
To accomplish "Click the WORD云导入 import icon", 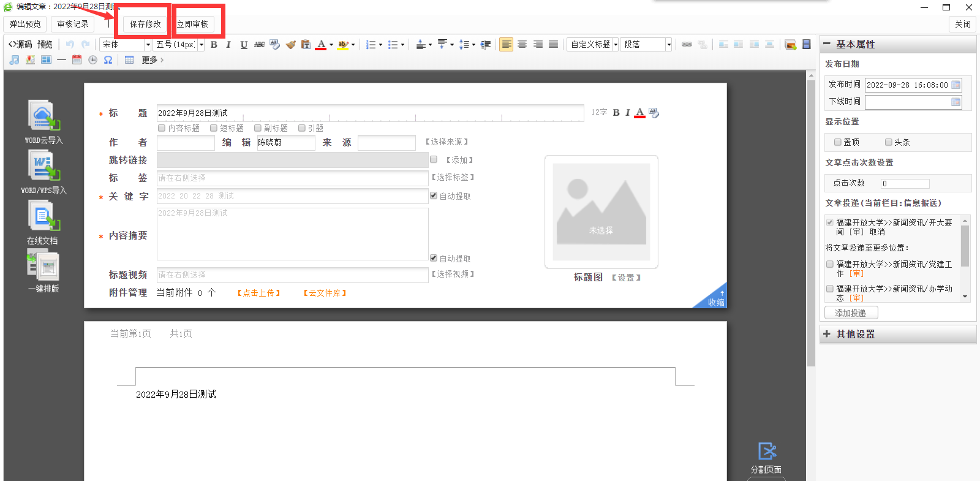I will (43, 116).
